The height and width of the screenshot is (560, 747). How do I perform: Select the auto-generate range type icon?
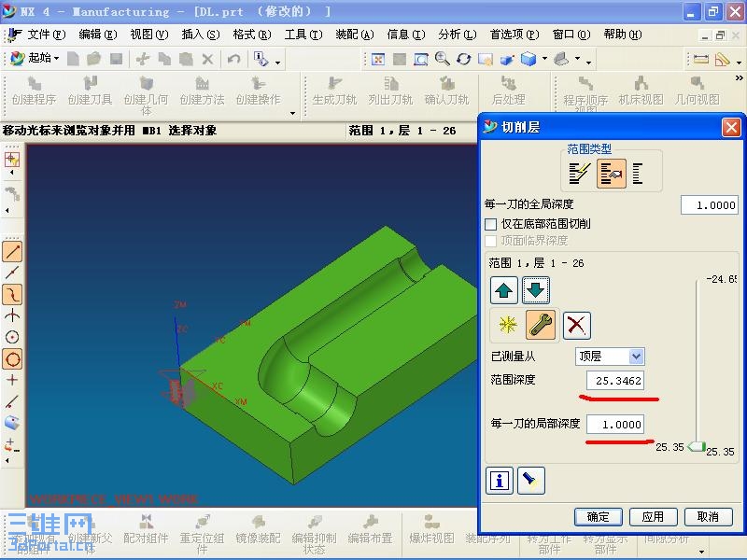click(579, 173)
